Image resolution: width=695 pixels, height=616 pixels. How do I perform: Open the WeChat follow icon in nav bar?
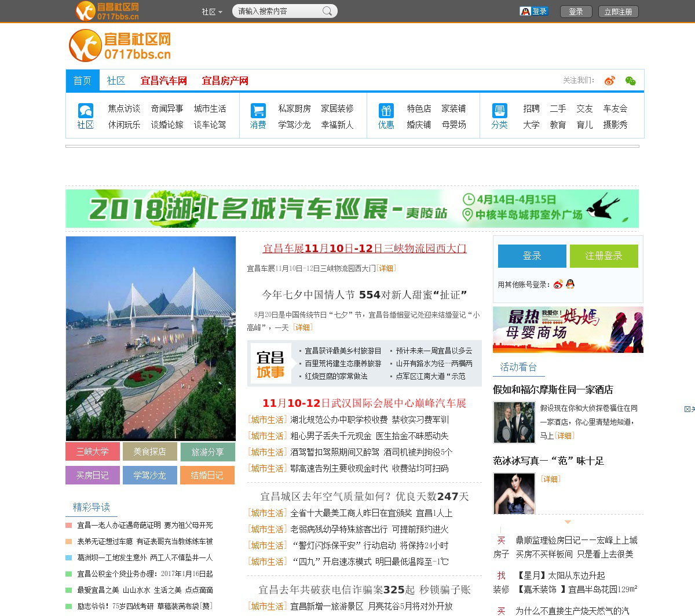(x=631, y=81)
